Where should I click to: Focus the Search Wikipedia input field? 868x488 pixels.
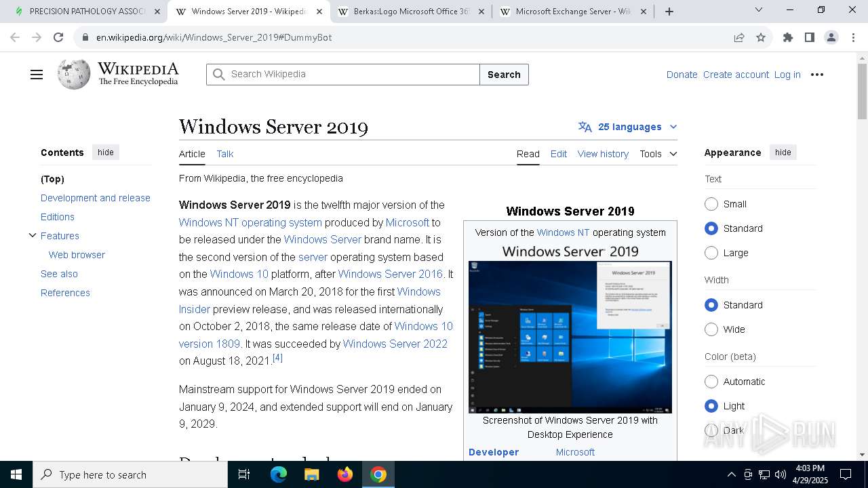pyautogui.click(x=343, y=75)
